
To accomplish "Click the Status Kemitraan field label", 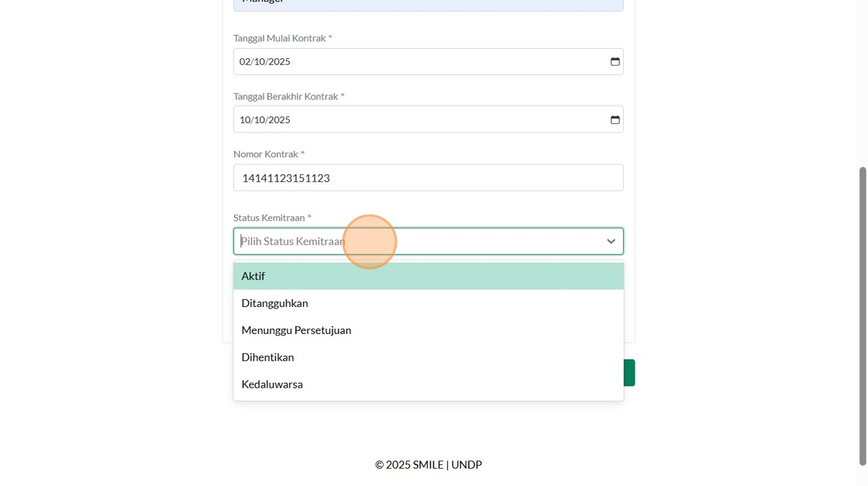I will point(269,218).
